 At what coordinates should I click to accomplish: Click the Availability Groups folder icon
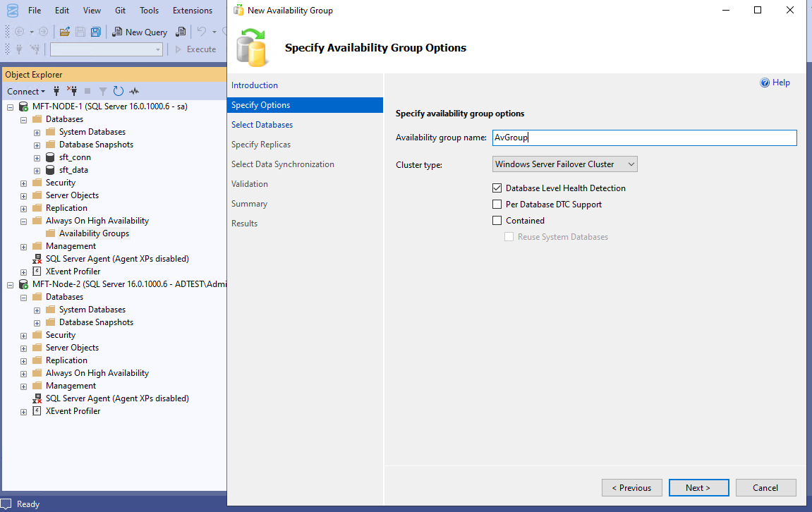50,233
